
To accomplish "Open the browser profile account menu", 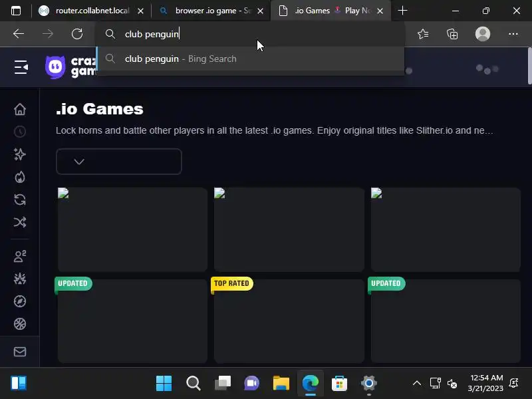I will click(x=483, y=34).
